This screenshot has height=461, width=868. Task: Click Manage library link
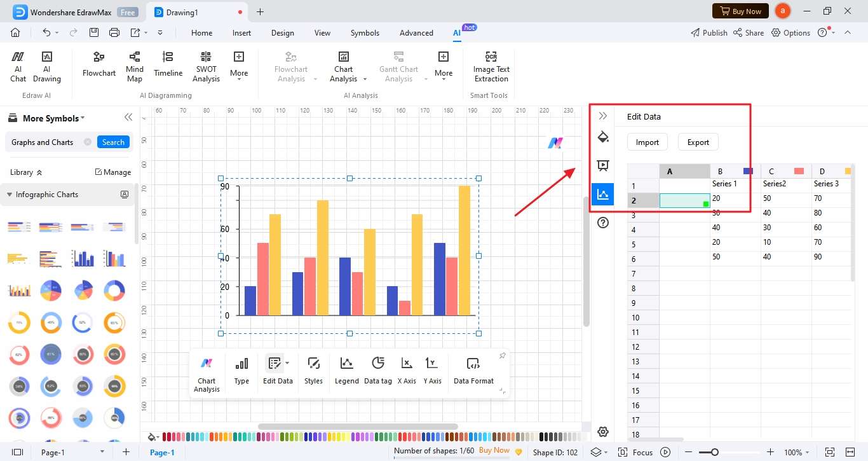tap(113, 172)
